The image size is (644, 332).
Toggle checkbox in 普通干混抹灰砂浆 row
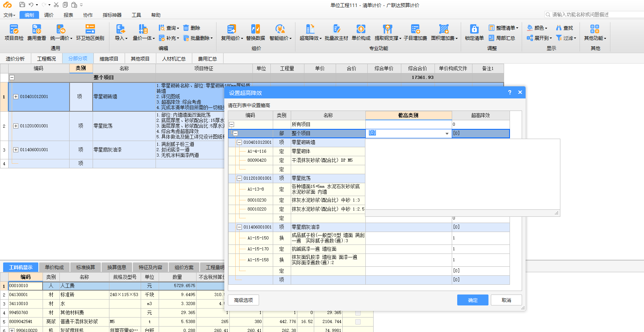pos(358,322)
